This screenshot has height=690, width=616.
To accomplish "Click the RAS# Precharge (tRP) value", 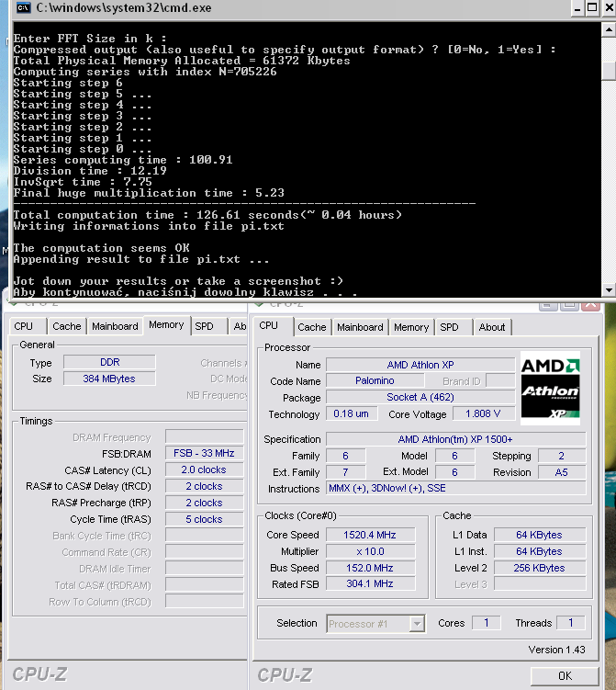I will click(204, 503).
